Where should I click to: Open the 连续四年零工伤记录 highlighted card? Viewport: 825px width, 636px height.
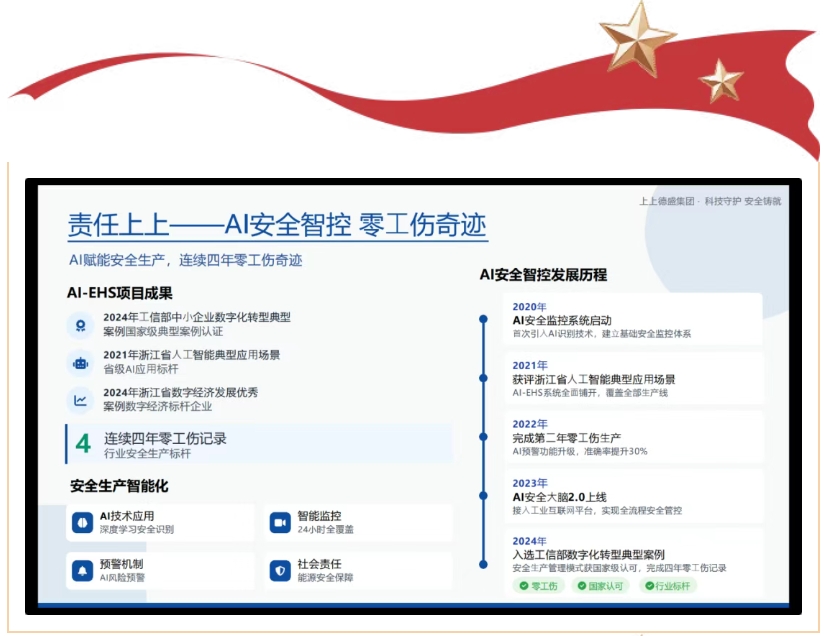(250, 441)
